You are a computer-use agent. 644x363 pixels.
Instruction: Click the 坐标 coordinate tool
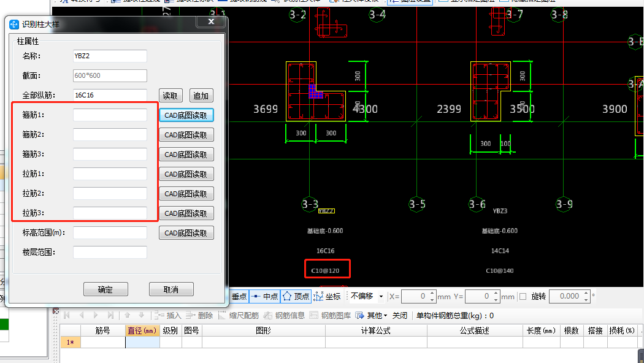click(327, 297)
